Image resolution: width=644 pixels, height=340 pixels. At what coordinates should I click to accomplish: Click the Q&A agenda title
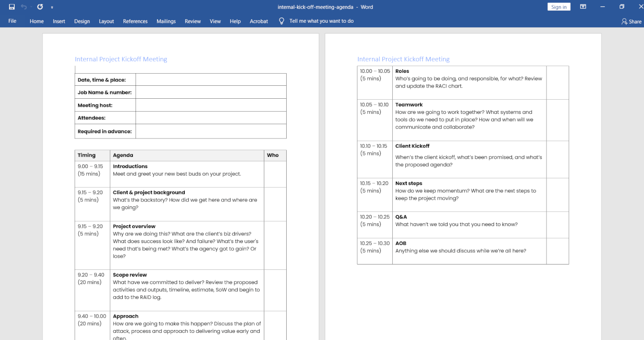tap(401, 217)
